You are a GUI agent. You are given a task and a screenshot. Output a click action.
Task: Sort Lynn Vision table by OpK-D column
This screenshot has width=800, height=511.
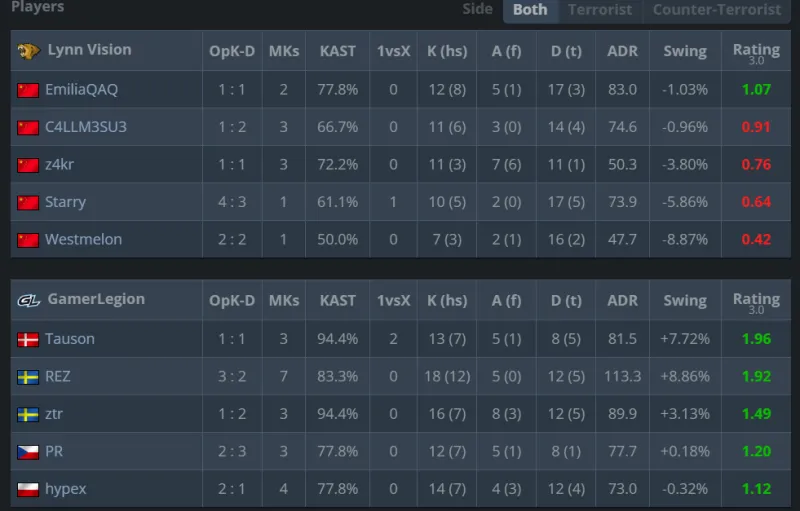pyautogui.click(x=232, y=51)
